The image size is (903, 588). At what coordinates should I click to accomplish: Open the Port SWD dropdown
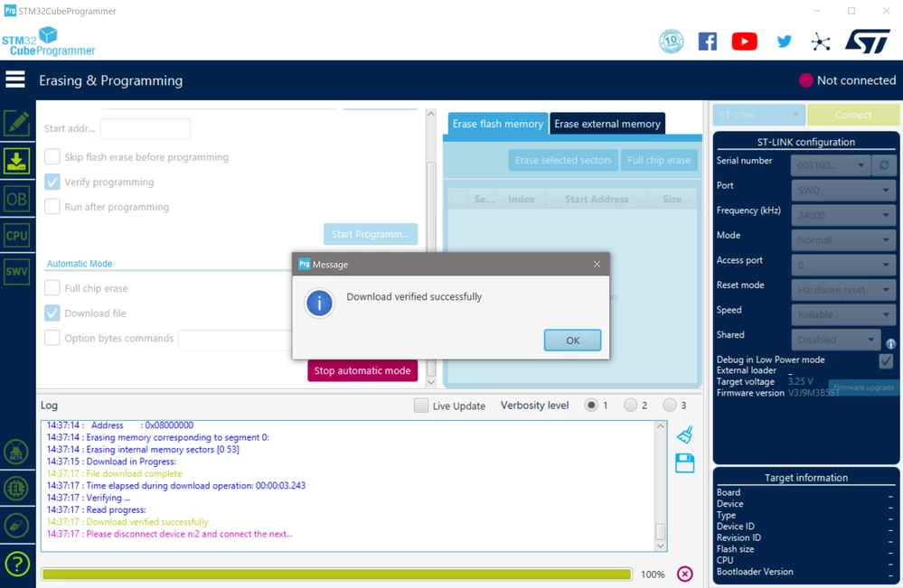pos(843,190)
